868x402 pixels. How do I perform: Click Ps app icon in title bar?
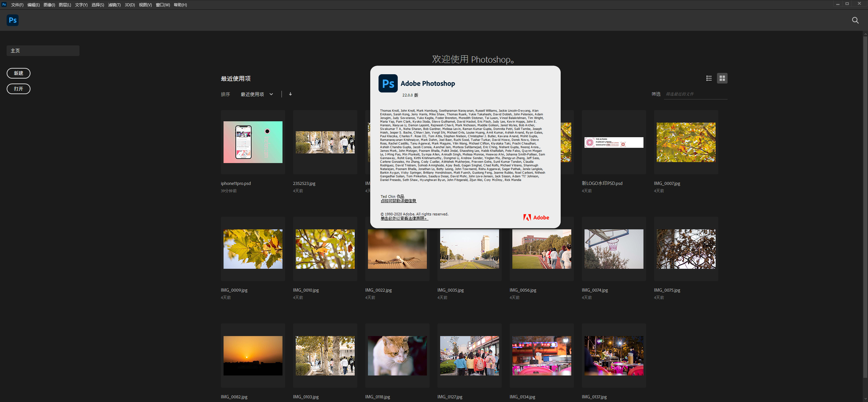(4, 4)
